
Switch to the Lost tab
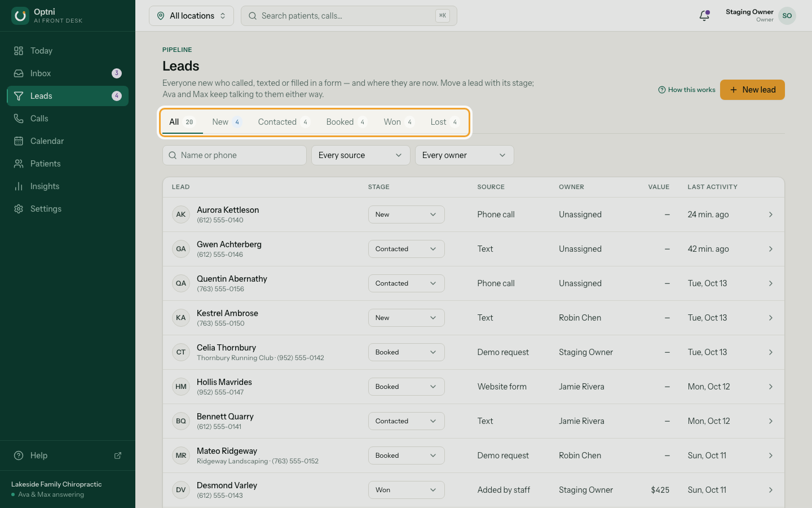(x=444, y=122)
